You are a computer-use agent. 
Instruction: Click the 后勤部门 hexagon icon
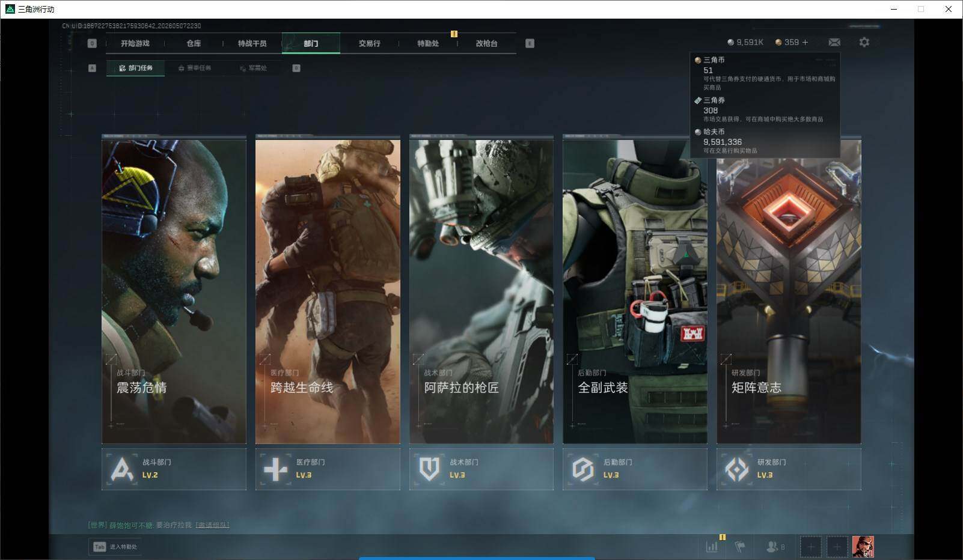pos(583,469)
